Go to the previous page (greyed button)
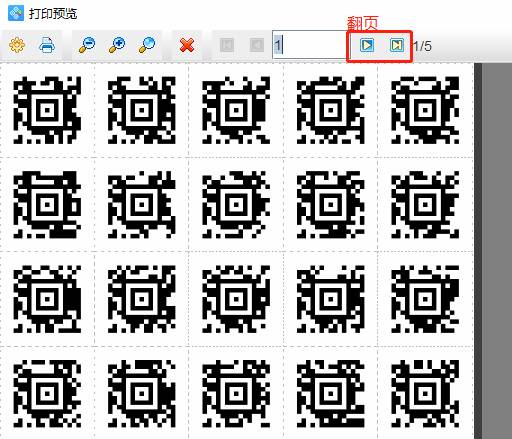Screen dimensions: 512x439 tap(257, 45)
